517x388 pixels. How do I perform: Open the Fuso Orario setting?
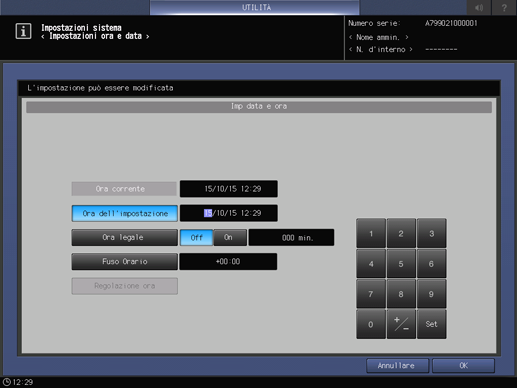125,262
